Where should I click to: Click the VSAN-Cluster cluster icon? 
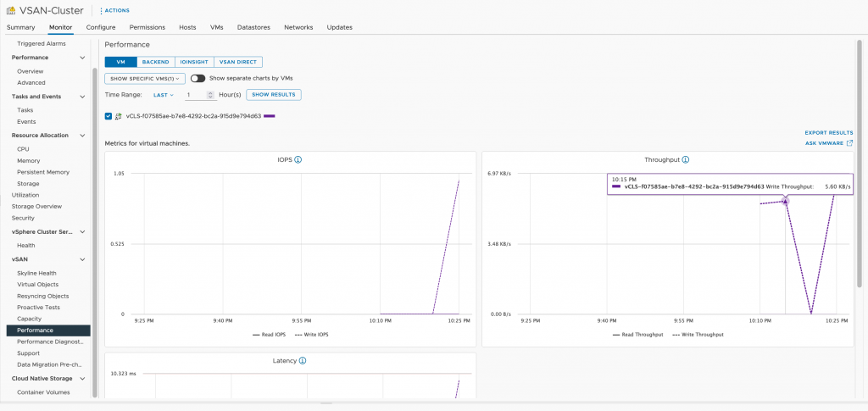pos(10,10)
